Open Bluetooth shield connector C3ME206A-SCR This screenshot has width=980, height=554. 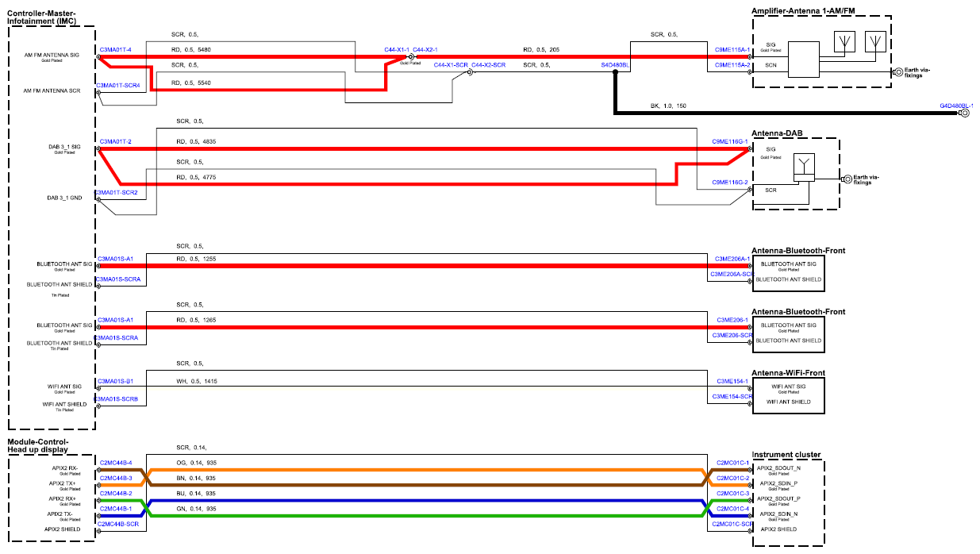pyautogui.click(x=732, y=274)
